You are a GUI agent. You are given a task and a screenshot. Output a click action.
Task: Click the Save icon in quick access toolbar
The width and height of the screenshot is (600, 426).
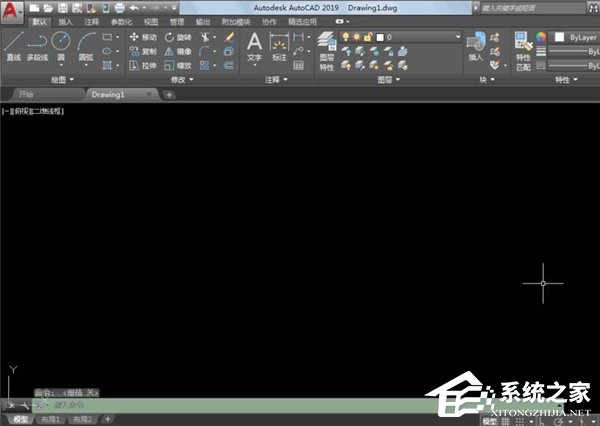[63, 8]
